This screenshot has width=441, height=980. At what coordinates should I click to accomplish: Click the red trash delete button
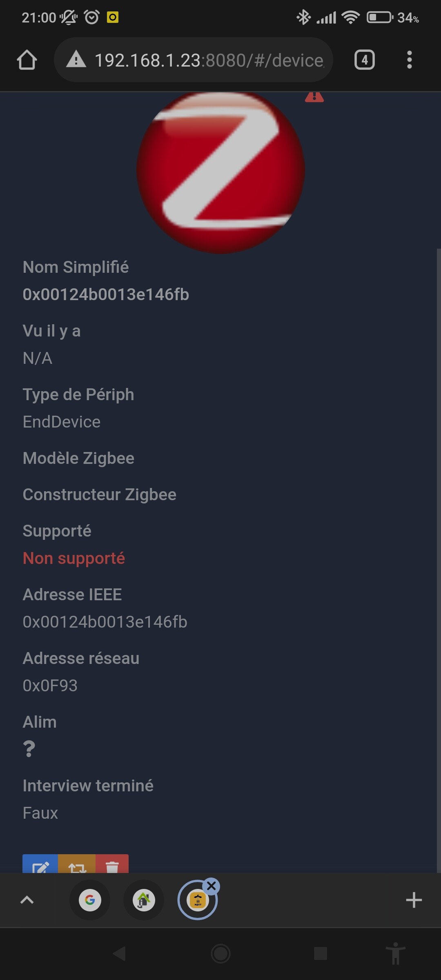tap(112, 864)
